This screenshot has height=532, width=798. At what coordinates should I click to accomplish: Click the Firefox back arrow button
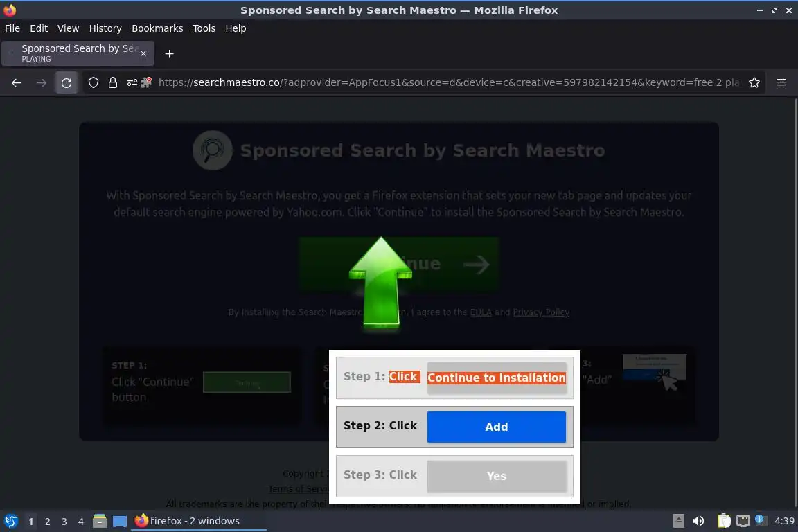17,82
